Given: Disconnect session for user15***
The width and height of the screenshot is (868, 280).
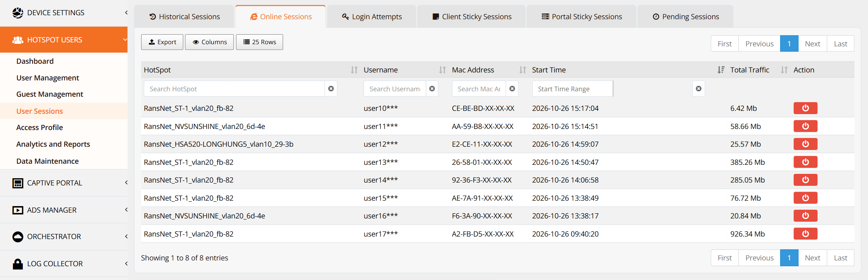Looking at the screenshot, I should pyautogui.click(x=805, y=198).
